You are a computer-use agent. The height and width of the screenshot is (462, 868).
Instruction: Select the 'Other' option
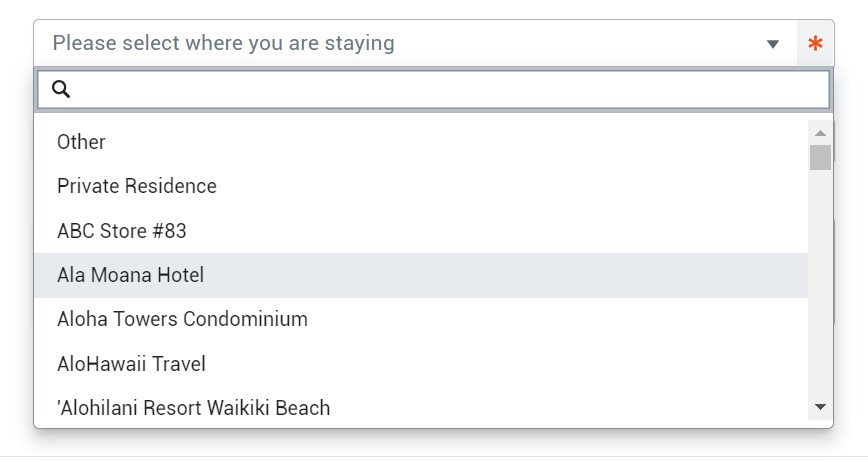[81, 142]
